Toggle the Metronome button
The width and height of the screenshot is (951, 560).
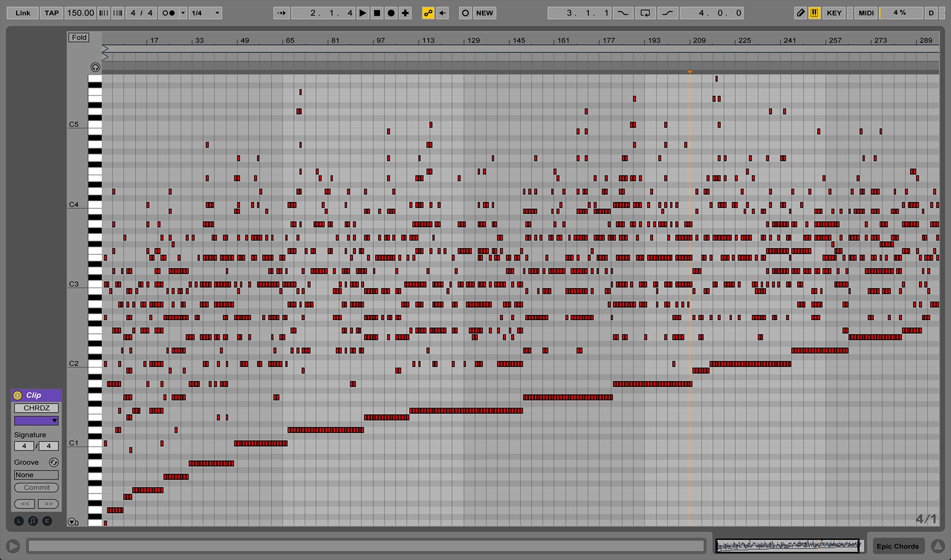click(x=169, y=13)
